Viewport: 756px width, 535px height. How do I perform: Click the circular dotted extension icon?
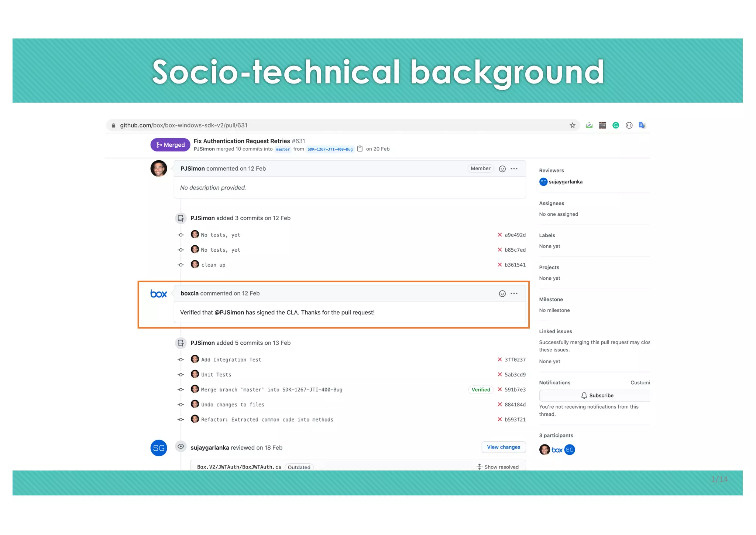629,125
